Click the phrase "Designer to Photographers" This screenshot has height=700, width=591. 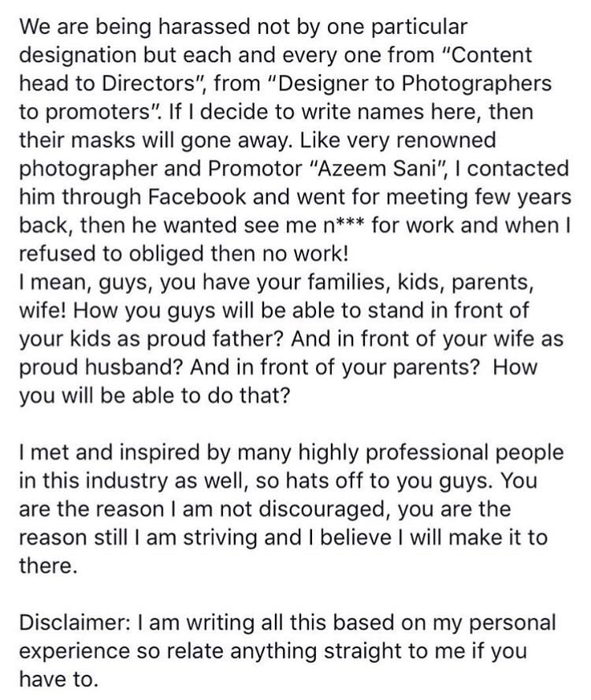415,84
